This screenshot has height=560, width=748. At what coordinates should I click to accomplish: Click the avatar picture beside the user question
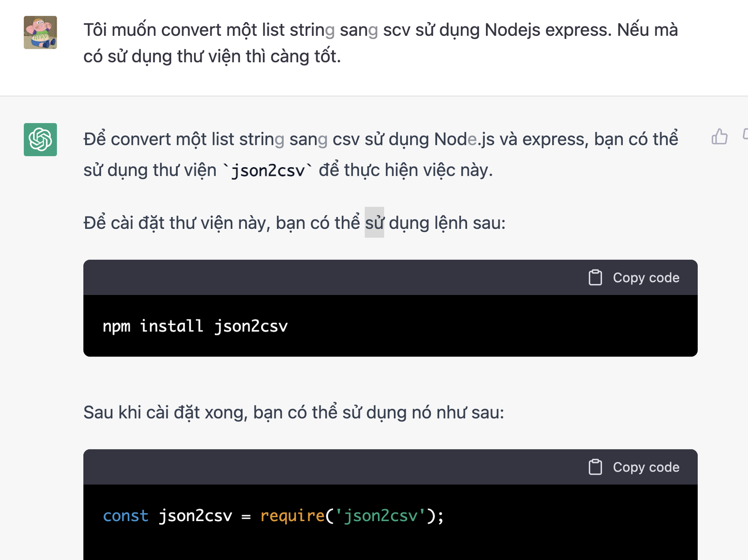(40, 33)
